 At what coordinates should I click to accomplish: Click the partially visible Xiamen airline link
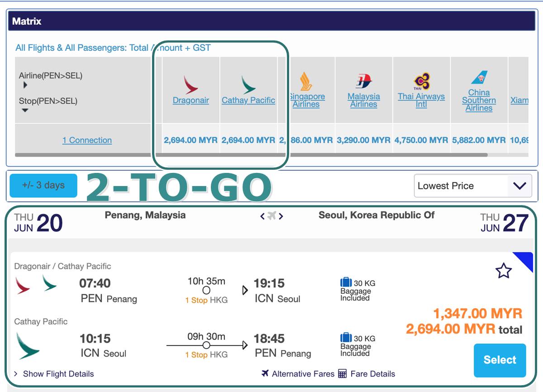[x=519, y=100]
